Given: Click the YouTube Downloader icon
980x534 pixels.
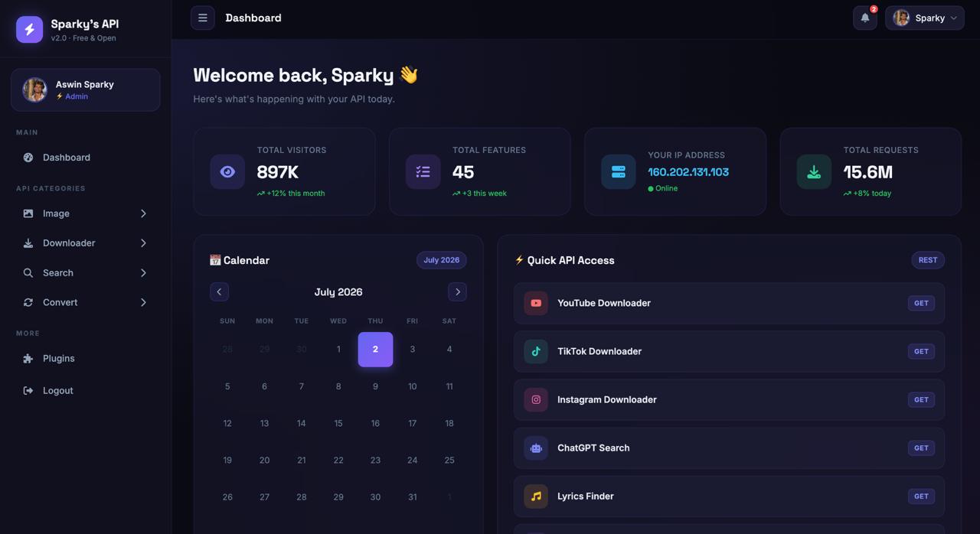Looking at the screenshot, I should 536,303.
